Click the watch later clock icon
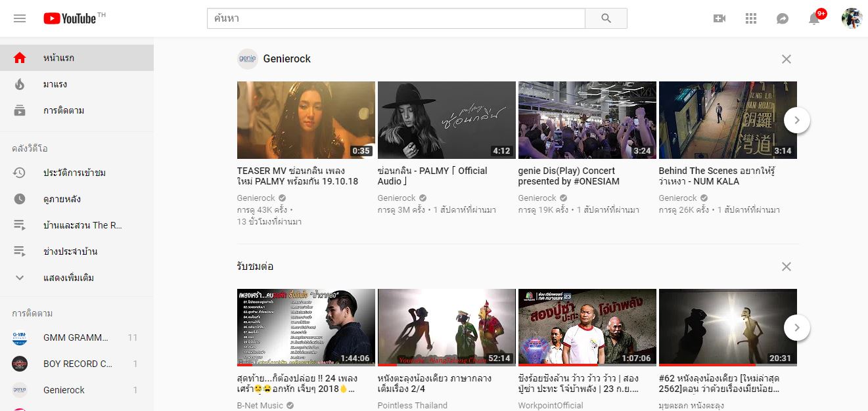 (x=20, y=199)
